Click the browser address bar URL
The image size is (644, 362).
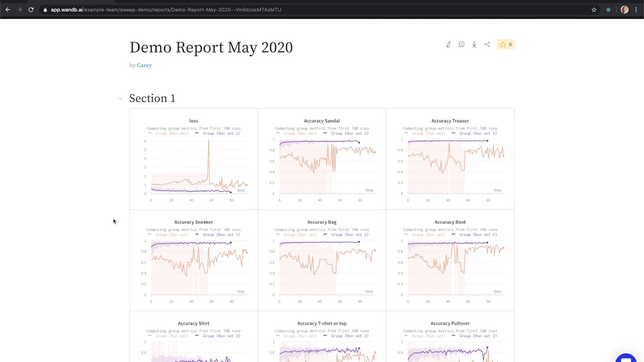pyautogui.click(x=166, y=10)
